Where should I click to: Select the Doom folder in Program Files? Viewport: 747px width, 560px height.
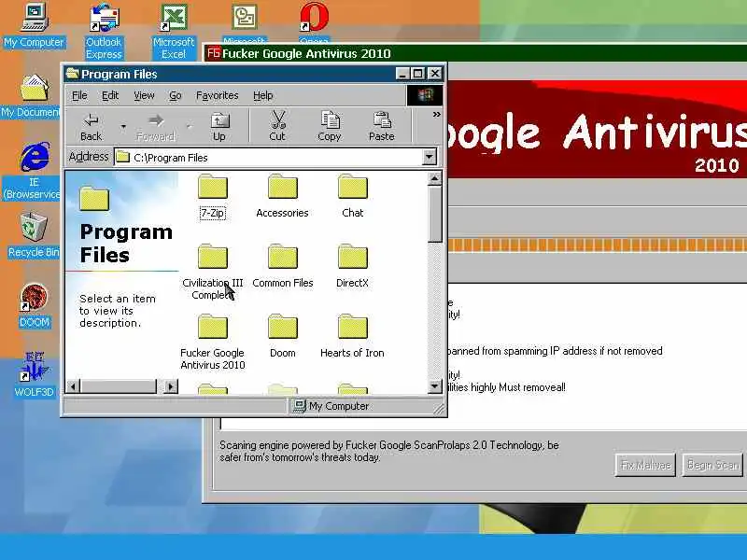283,337
